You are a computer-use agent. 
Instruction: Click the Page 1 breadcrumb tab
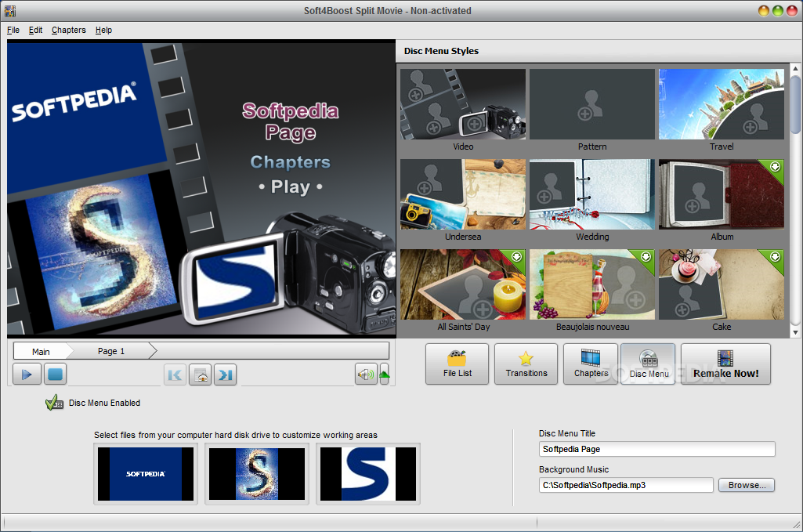tap(111, 351)
